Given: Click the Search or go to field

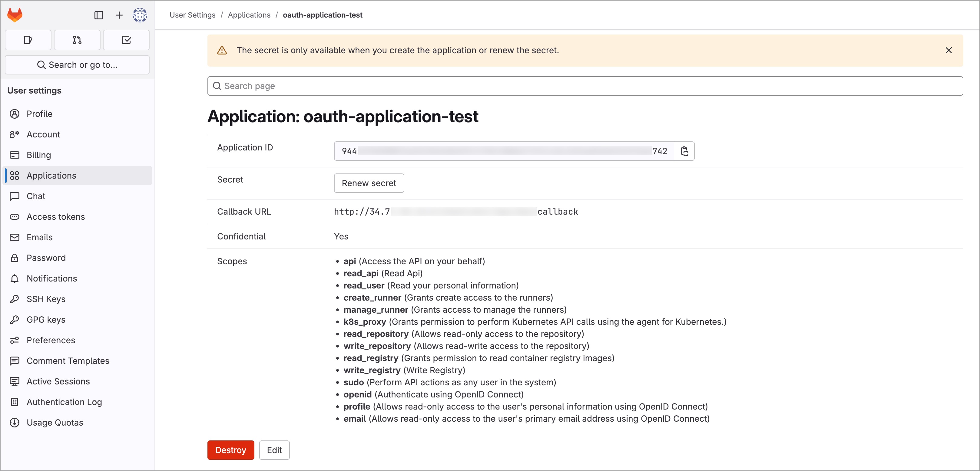Looking at the screenshot, I should point(77,64).
